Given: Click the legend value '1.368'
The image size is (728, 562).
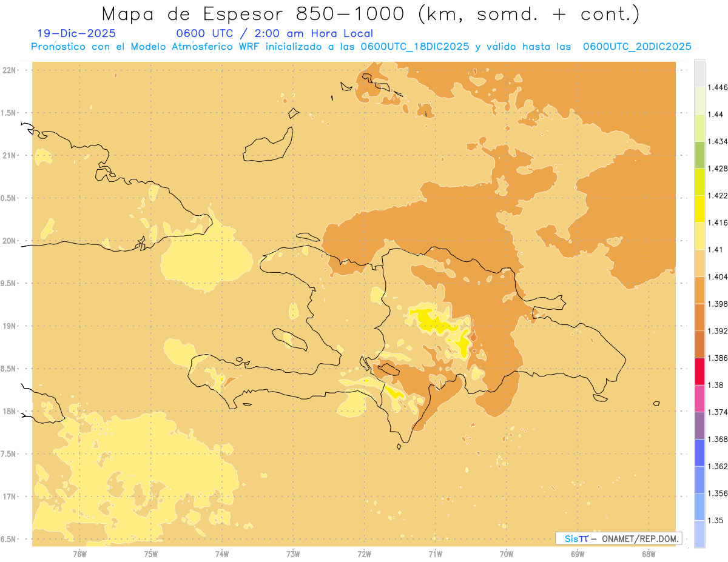Looking at the screenshot, I should click(x=717, y=439).
